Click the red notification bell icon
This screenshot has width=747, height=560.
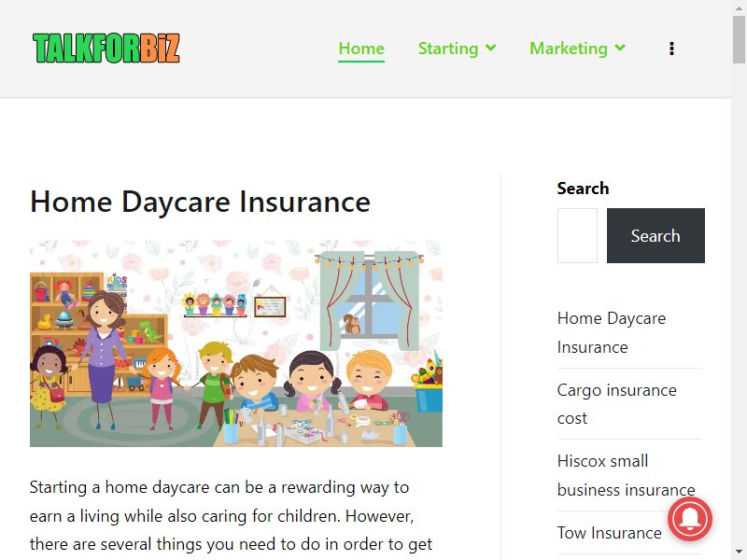pos(690,520)
